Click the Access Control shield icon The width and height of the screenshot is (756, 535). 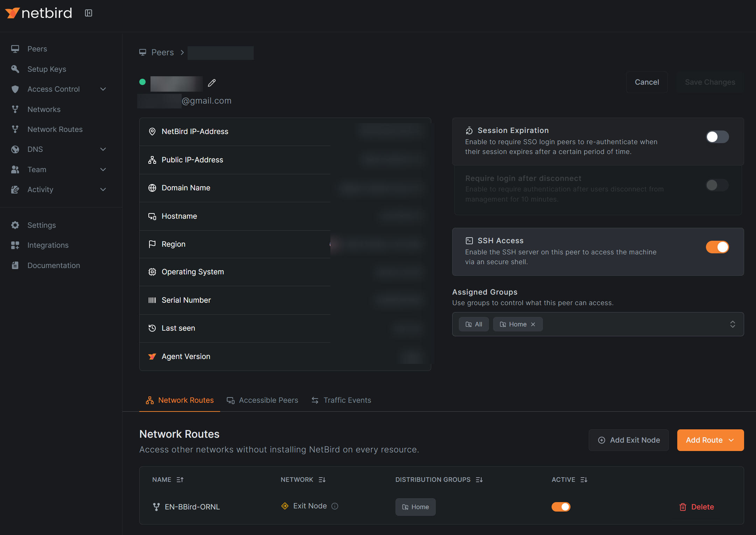[x=15, y=89]
